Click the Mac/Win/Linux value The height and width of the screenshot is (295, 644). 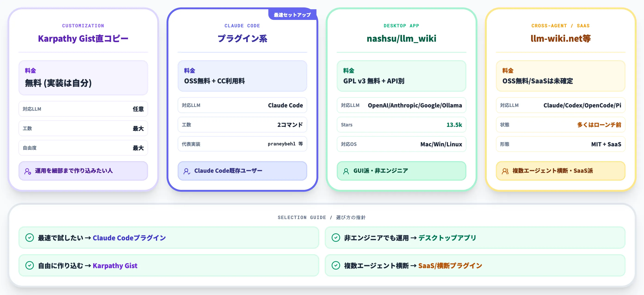click(x=441, y=144)
